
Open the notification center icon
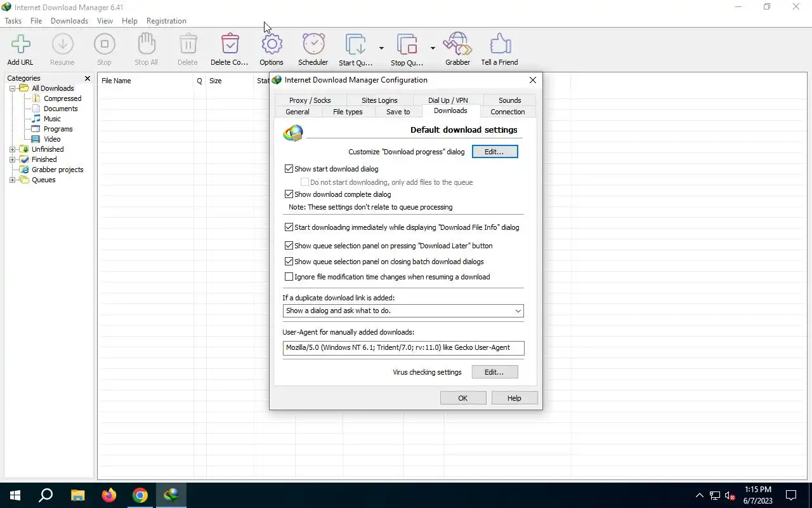791,495
